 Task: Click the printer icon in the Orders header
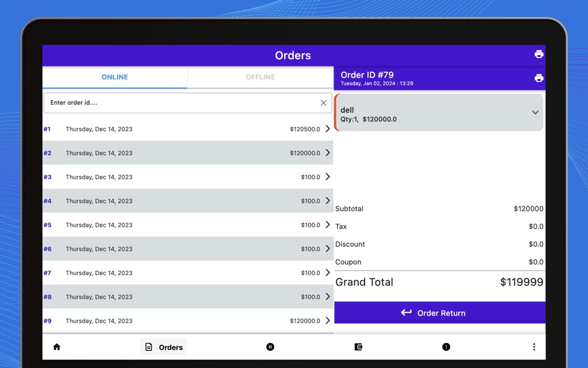[538, 54]
